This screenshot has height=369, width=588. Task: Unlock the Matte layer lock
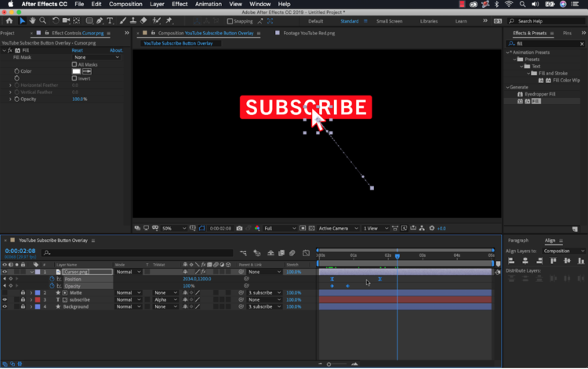pos(23,292)
